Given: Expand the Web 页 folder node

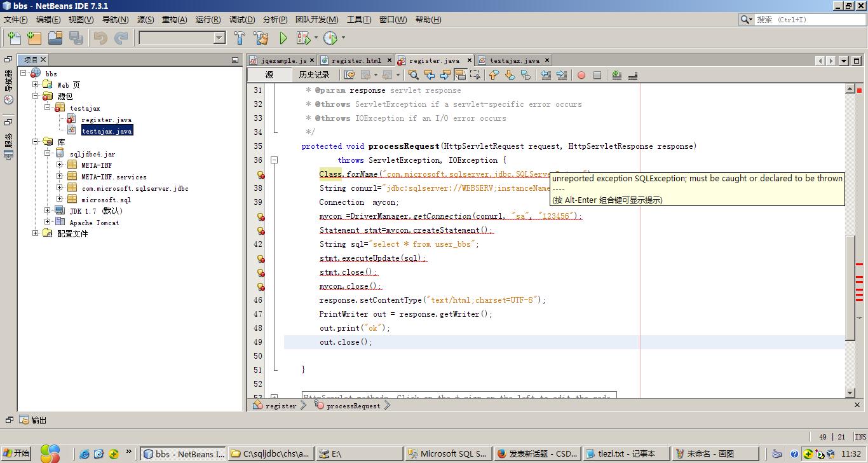Looking at the screenshot, I should click(36, 85).
